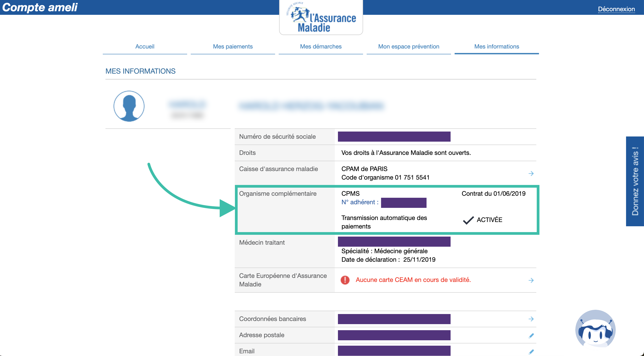The height and width of the screenshot is (356, 644).
Task: Select the Mes informations tab
Action: click(497, 46)
